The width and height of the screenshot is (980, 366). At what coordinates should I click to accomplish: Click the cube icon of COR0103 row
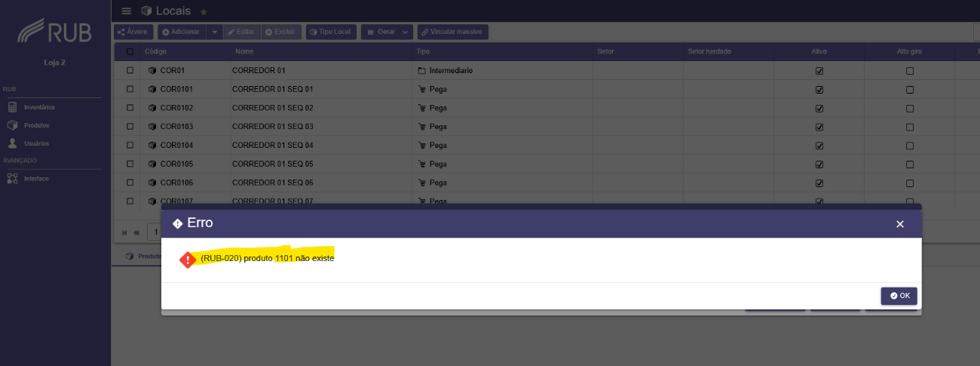152,127
